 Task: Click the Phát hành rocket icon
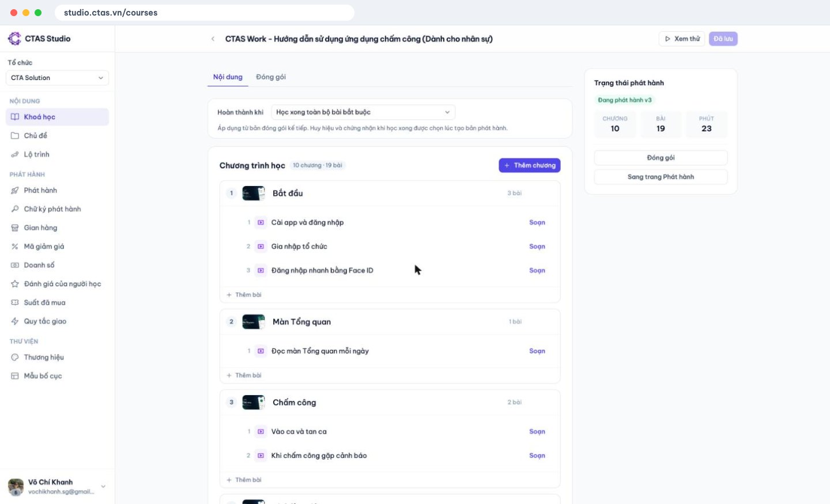coord(15,191)
